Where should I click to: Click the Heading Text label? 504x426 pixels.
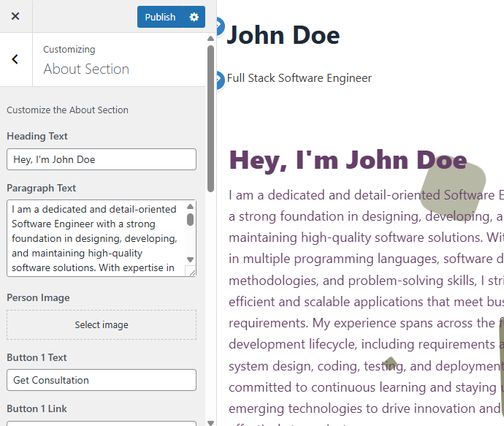point(37,136)
